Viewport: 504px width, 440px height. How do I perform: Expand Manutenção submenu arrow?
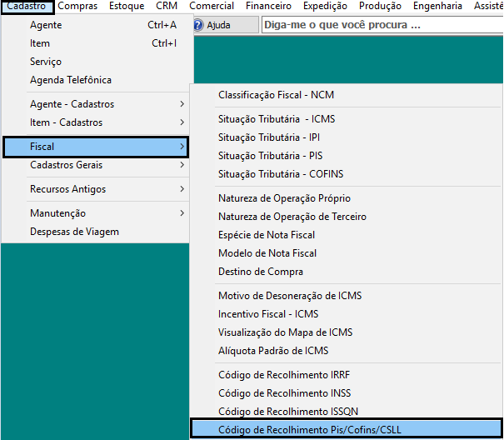(x=182, y=213)
